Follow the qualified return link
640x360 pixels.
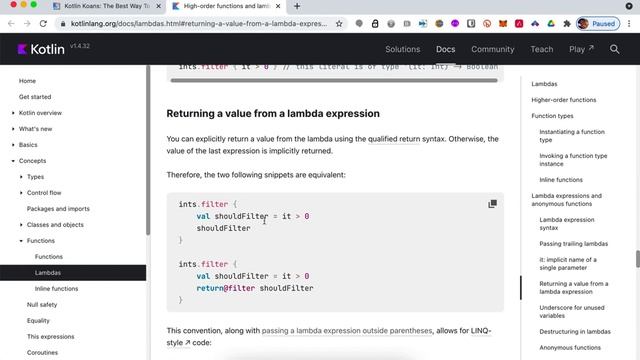click(393, 139)
